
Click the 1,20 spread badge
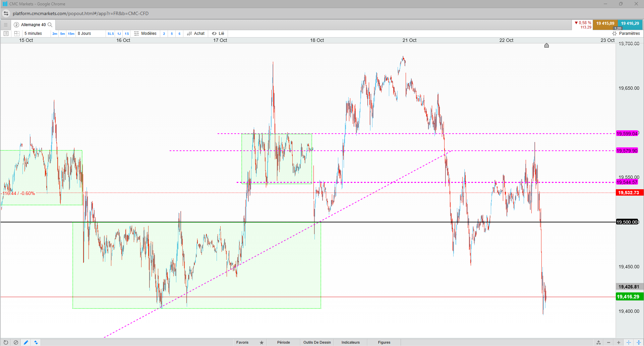coord(618,28)
